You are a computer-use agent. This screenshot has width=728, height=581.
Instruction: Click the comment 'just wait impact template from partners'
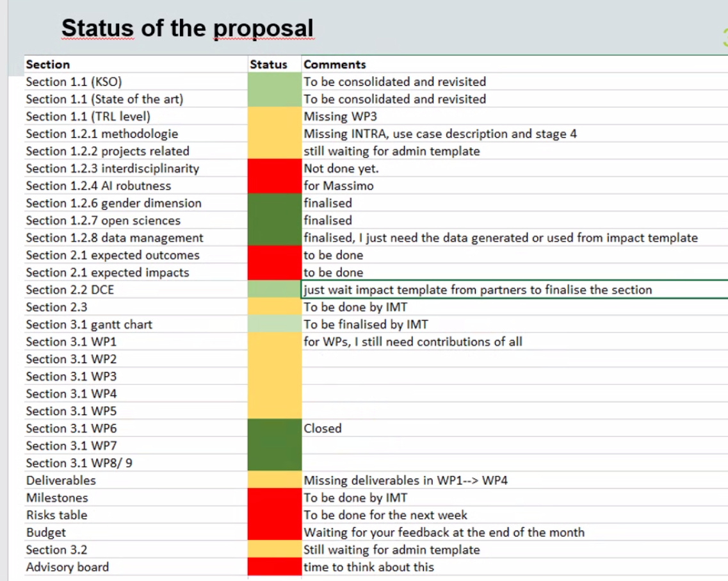[x=478, y=290]
